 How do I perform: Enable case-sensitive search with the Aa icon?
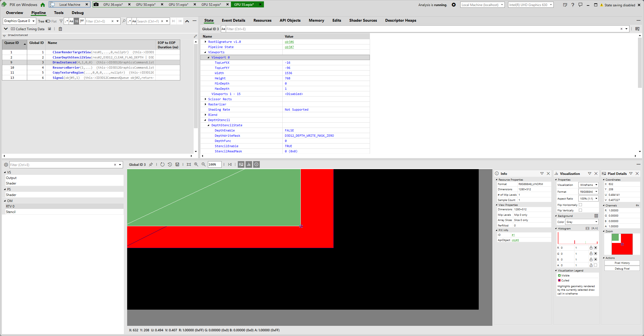click(x=134, y=21)
